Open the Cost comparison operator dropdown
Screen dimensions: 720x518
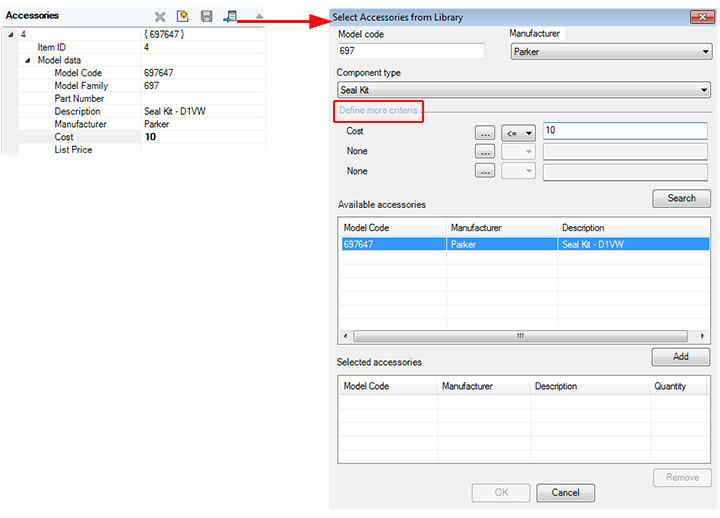pyautogui.click(x=518, y=133)
